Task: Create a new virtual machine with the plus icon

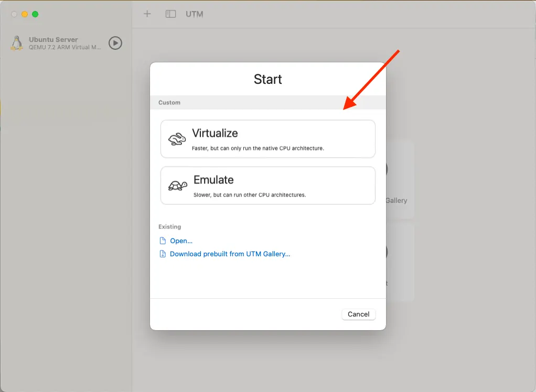Action: (x=146, y=14)
